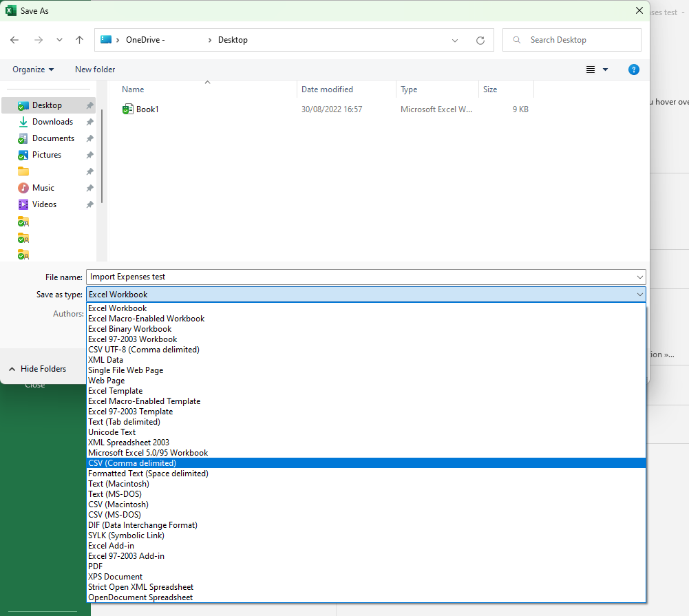Viewport: 689px width, 616px height.
Task: Open Downloads in the navigation pane
Action: coord(52,122)
